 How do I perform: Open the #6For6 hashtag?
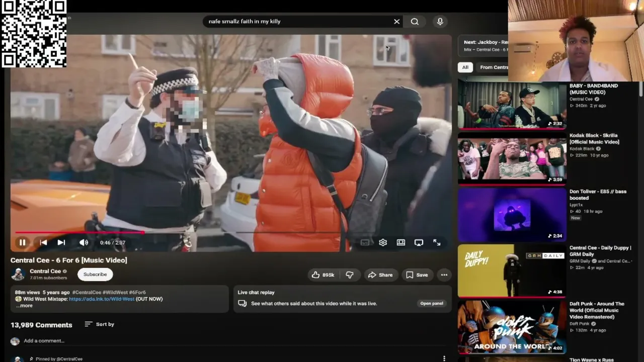coord(137,292)
